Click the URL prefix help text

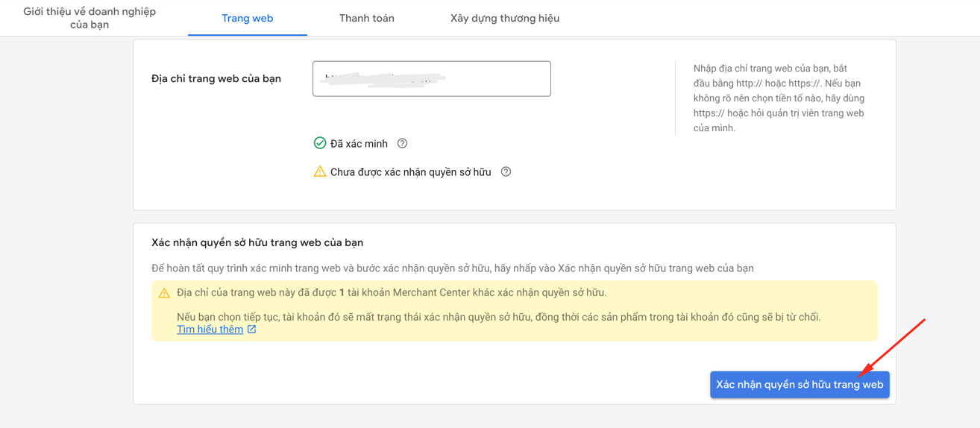pos(779,98)
